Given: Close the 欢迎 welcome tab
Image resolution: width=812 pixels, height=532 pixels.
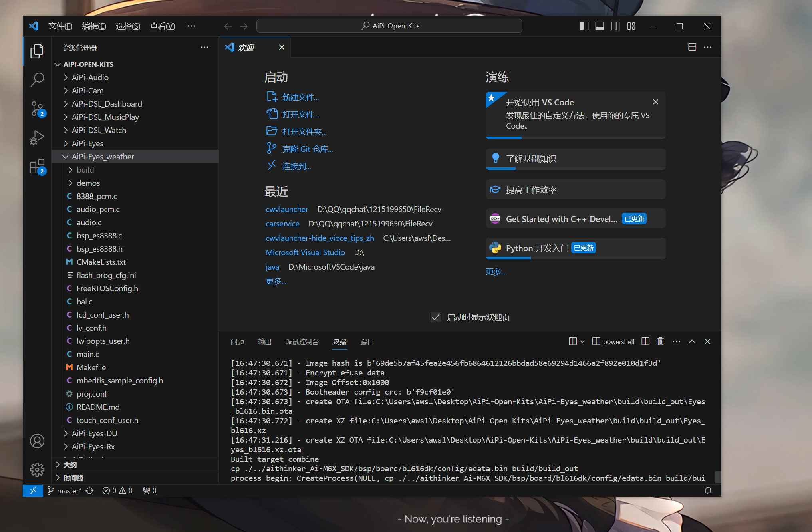Looking at the screenshot, I should pos(282,47).
